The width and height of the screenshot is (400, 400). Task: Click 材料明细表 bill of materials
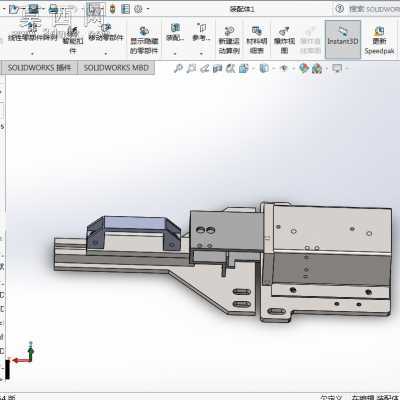(257, 40)
